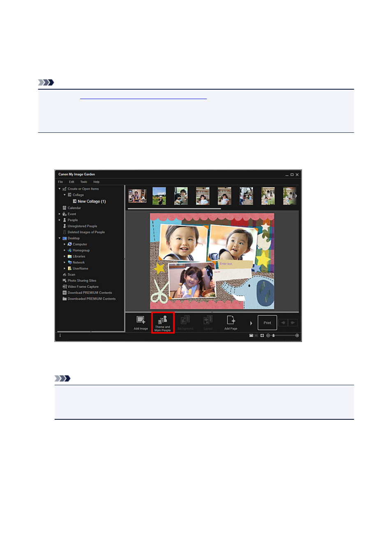Screen dimensions: 392x555
Task: Expand the UserName tree node
Action: pyautogui.click(x=65, y=268)
